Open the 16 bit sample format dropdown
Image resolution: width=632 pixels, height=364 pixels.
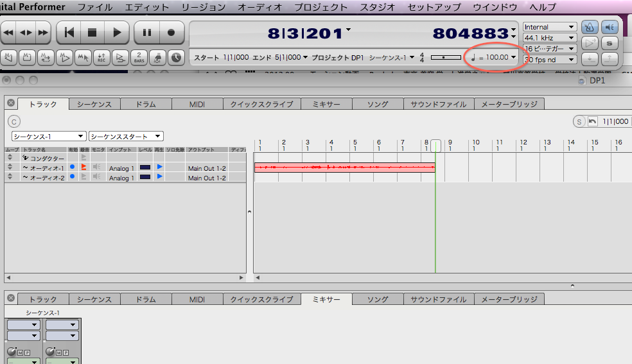point(549,49)
